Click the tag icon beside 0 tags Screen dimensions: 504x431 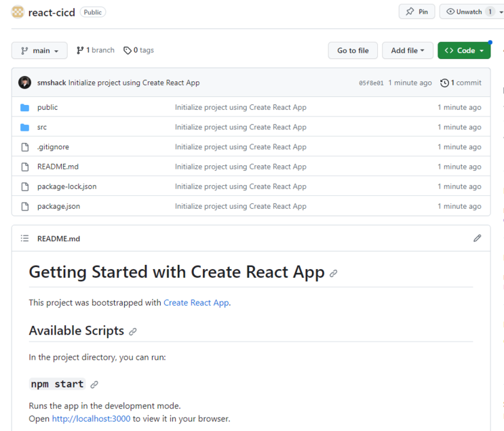pyautogui.click(x=128, y=50)
